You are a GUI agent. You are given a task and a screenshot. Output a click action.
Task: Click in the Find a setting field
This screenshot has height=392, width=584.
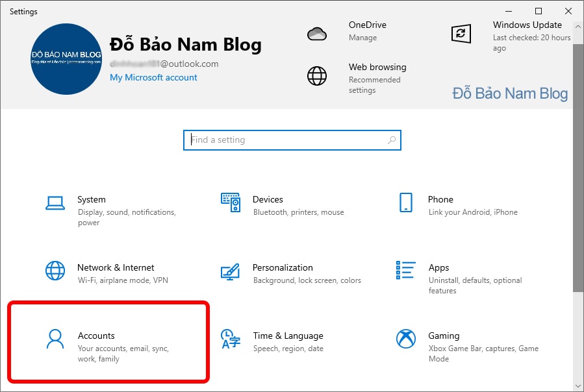pyautogui.click(x=292, y=140)
